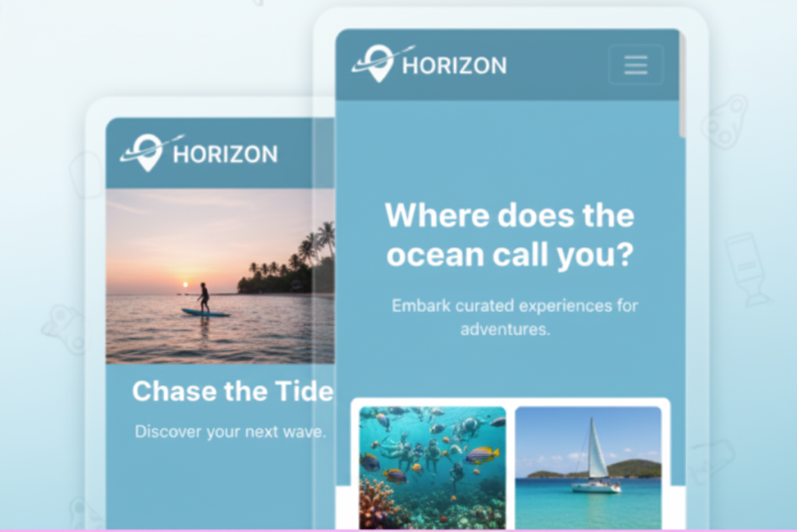Select the 'Chase the Tide' heading

click(233, 390)
